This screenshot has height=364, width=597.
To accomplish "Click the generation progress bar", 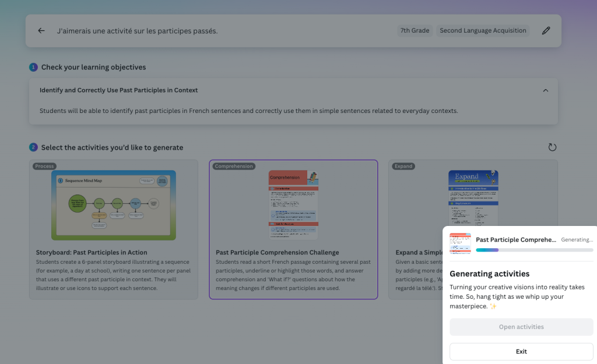I will click(x=534, y=250).
